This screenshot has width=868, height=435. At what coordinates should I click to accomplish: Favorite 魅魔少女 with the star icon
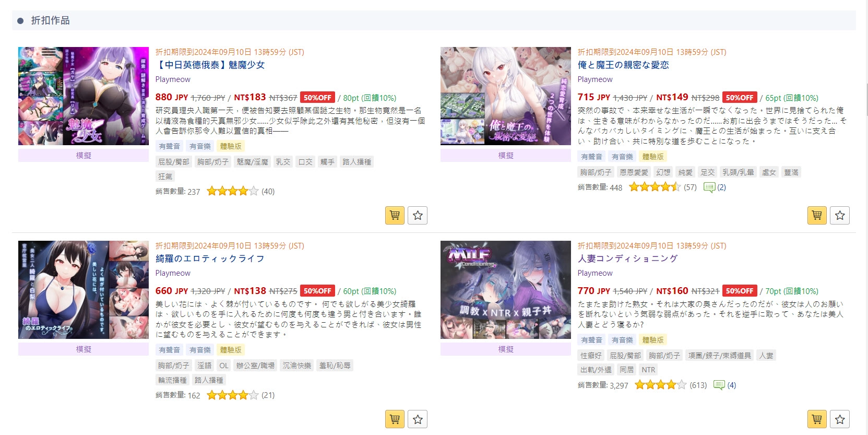tap(418, 215)
